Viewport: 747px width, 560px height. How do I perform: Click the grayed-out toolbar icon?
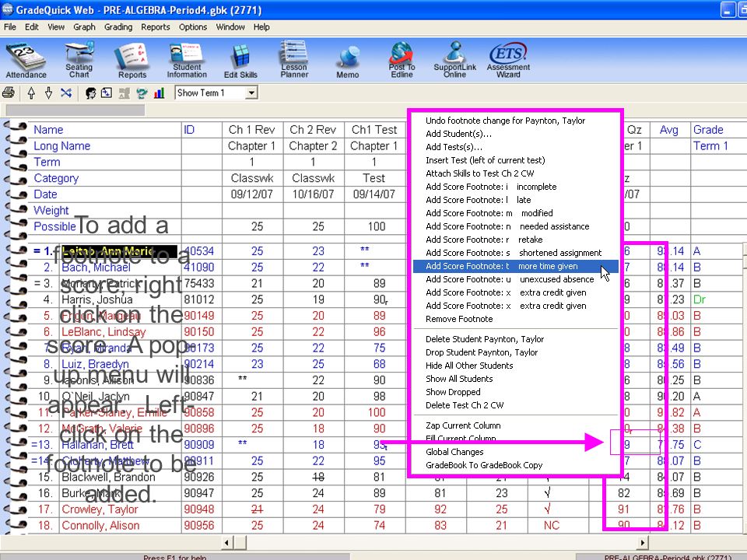[x=124, y=93]
